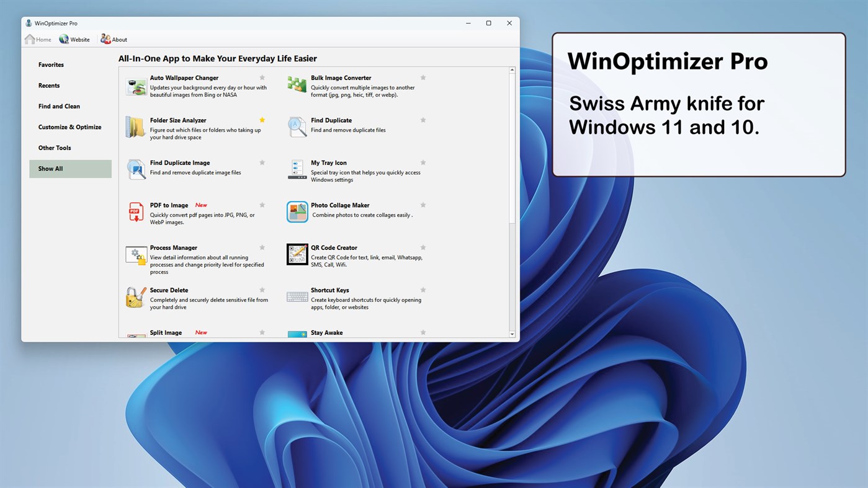Viewport: 868px width, 488px height.
Task: Launch the My Tray Icon tool
Action: pos(329,162)
